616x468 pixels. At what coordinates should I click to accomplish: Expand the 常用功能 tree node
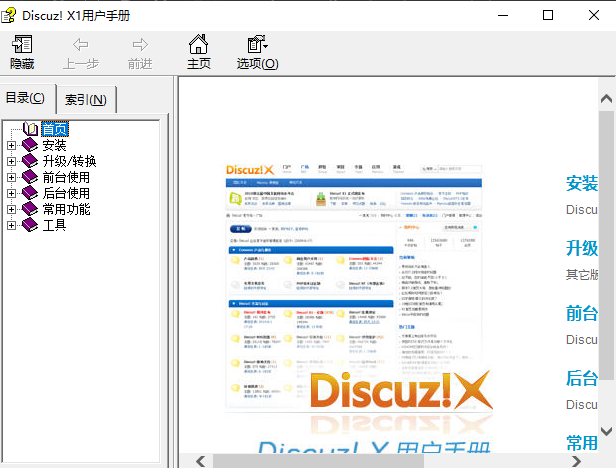12,210
